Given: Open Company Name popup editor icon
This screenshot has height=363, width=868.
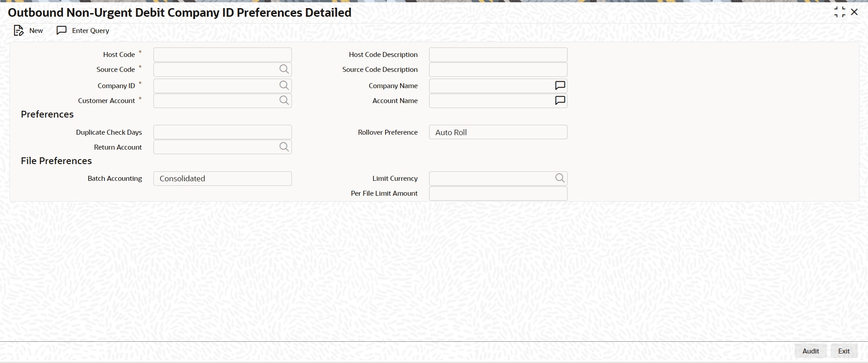Looking at the screenshot, I should click(560, 85).
